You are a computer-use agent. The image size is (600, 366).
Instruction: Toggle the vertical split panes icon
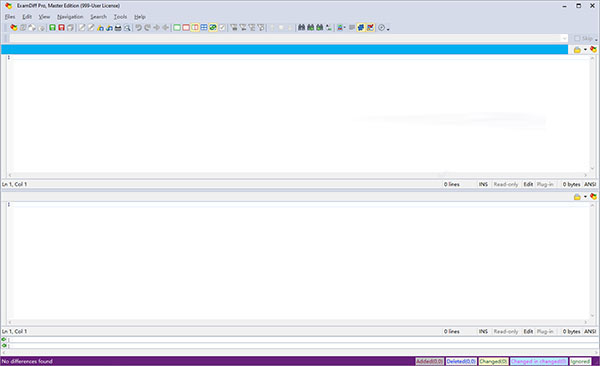tap(195, 28)
